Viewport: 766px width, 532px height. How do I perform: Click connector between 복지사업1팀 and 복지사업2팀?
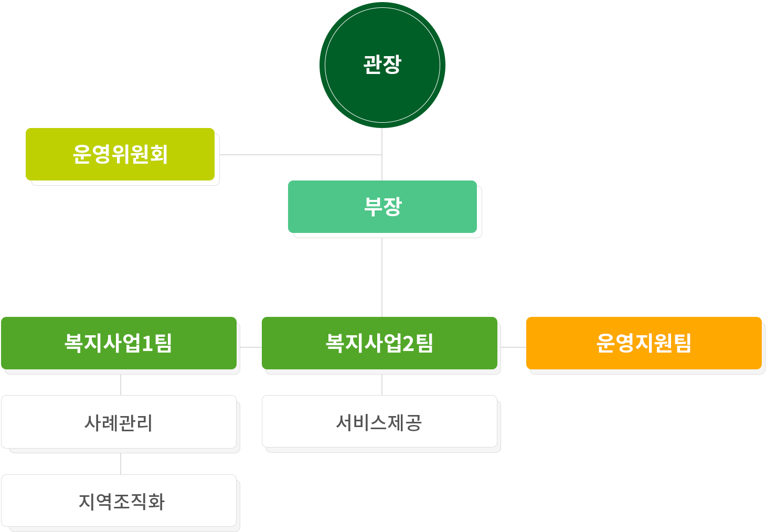tap(251, 347)
